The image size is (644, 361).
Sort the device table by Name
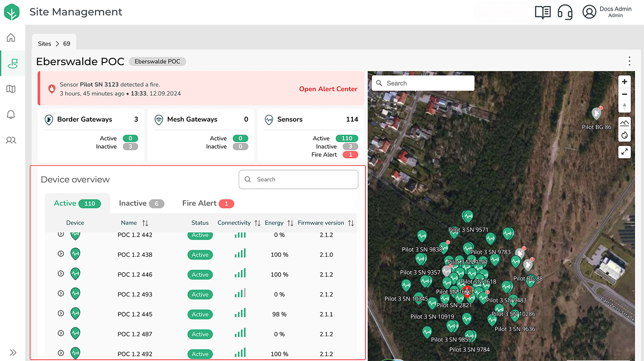coord(145,223)
